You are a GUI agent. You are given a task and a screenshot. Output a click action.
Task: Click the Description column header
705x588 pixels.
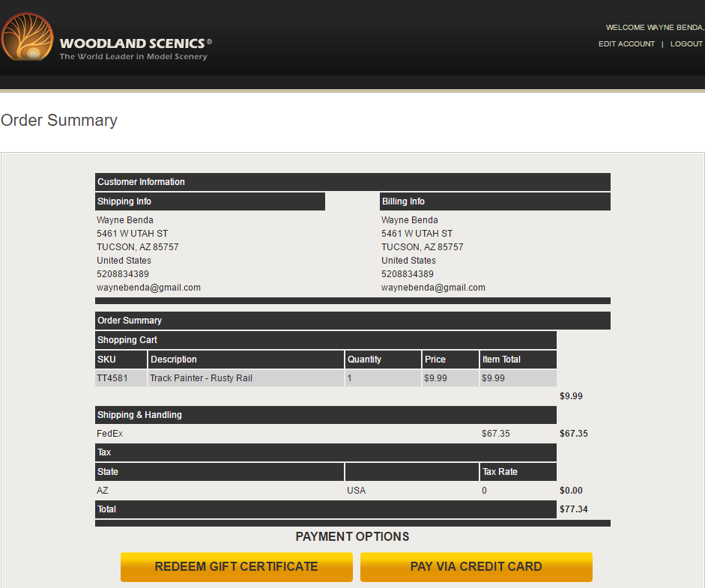coord(246,360)
